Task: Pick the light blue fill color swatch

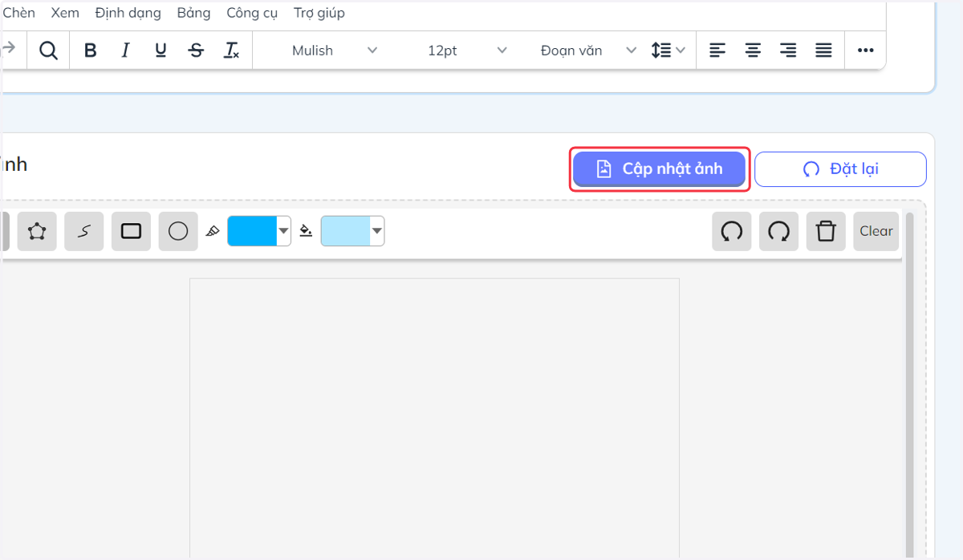Action: [346, 231]
